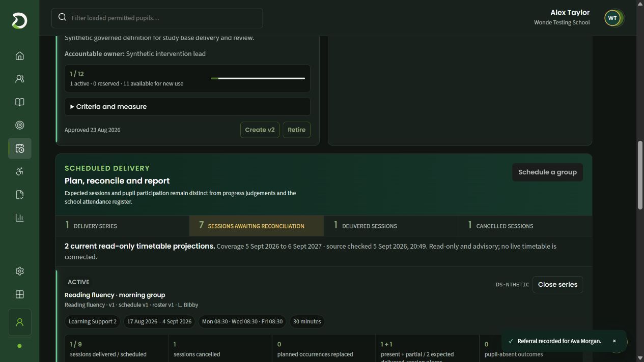Expand the Criteria and measure section
Image resolution: width=644 pixels, height=362 pixels.
tap(187, 107)
